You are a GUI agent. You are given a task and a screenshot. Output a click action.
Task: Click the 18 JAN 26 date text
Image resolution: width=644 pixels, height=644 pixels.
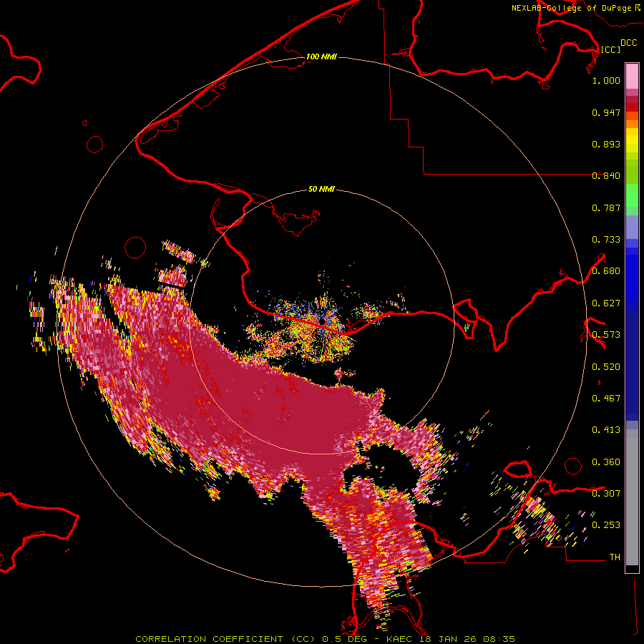click(448, 639)
